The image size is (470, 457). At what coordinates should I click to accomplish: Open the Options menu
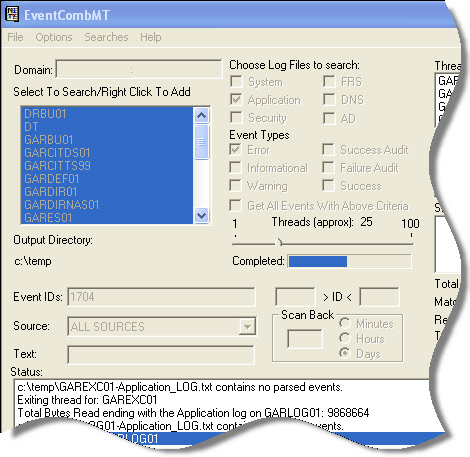[x=54, y=37]
